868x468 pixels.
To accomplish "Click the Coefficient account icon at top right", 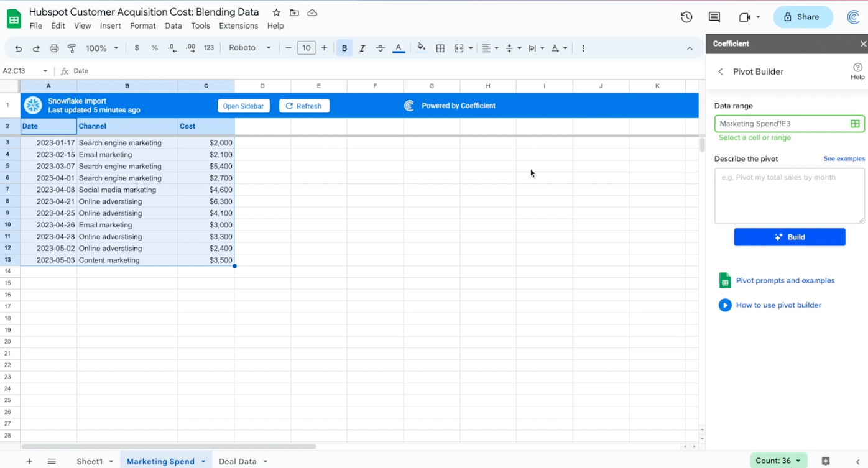I will [854, 17].
